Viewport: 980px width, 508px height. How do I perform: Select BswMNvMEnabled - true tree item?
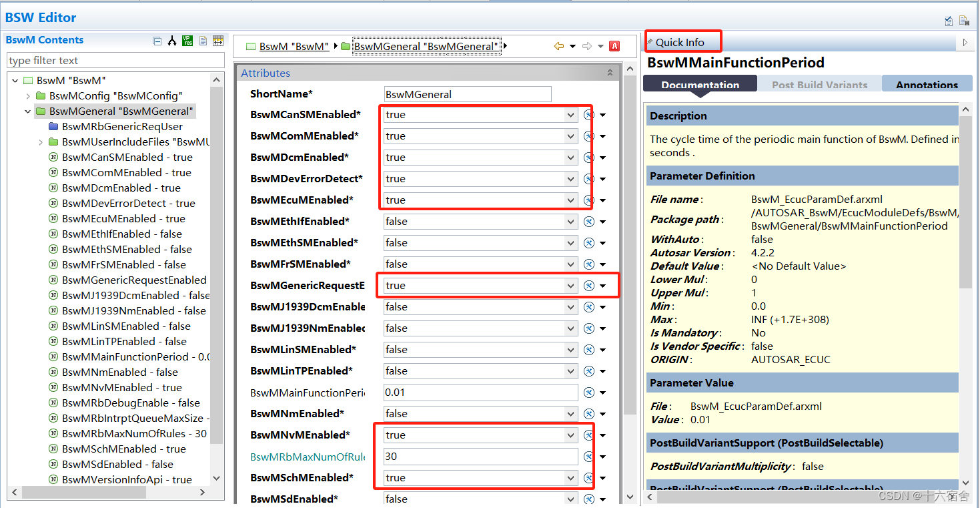(x=121, y=388)
